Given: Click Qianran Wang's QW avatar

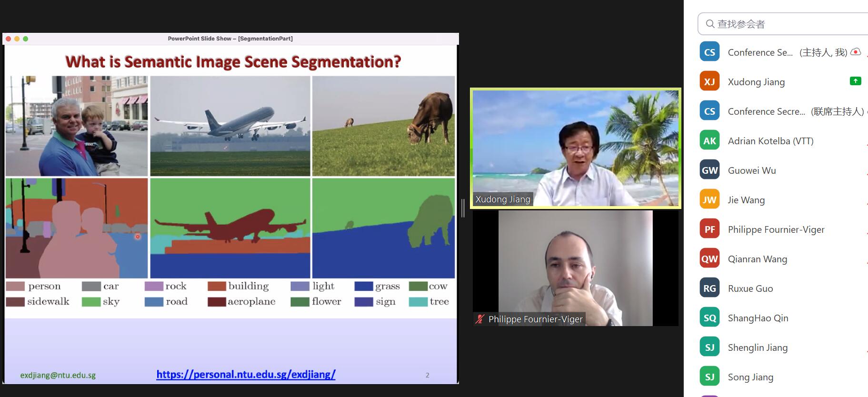Looking at the screenshot, I should (x=709, y=258).
